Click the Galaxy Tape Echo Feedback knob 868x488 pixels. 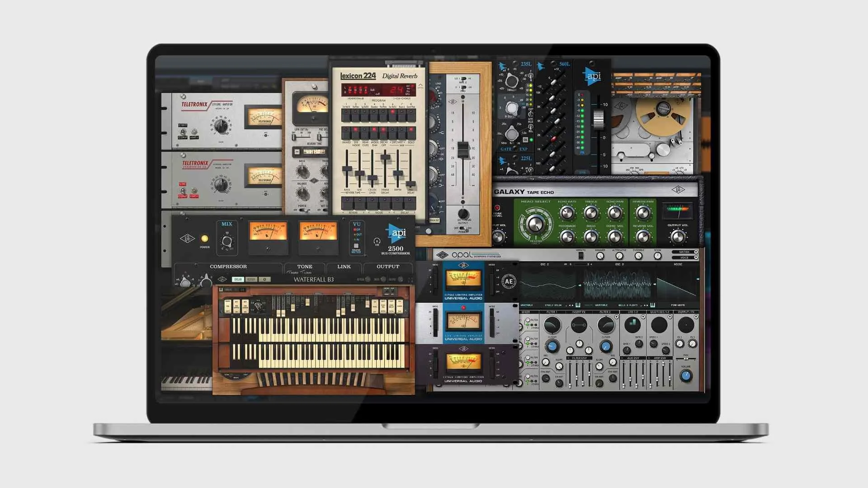tap(567, 236)
